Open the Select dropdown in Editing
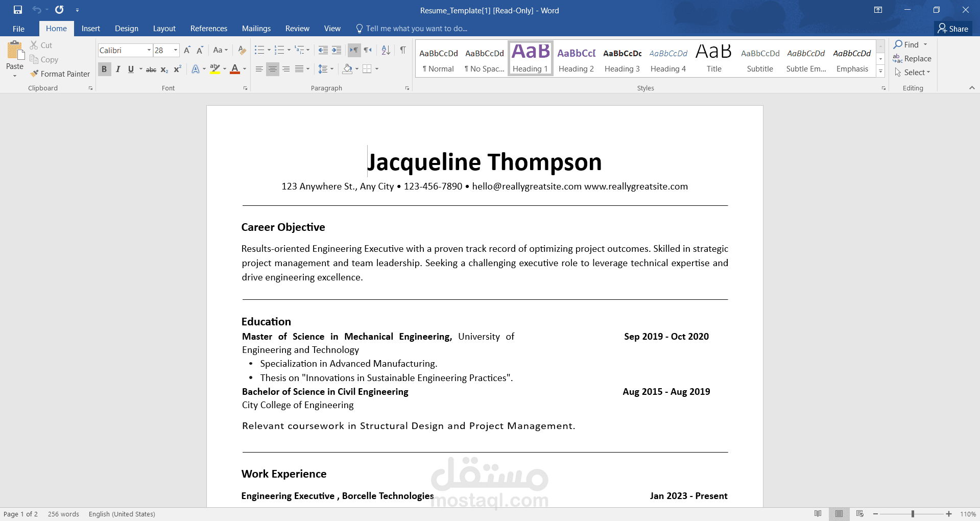 (913, 73)
